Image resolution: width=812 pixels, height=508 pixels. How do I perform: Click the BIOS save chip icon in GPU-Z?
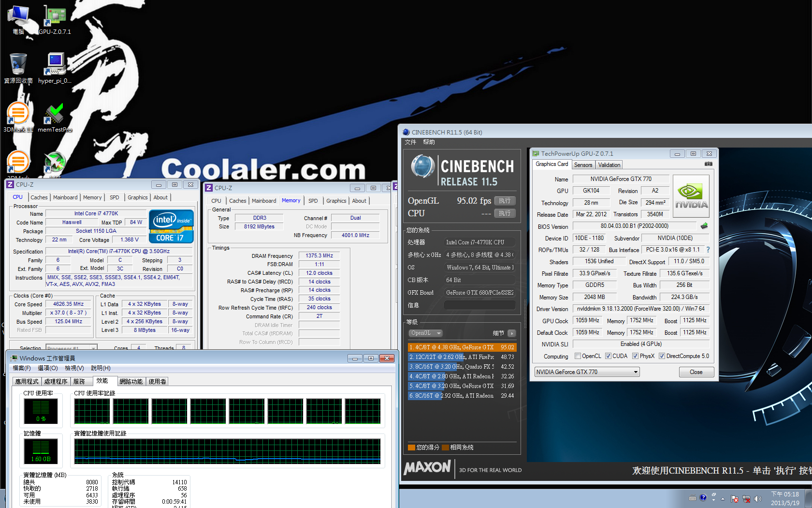[x=704, y=226]
